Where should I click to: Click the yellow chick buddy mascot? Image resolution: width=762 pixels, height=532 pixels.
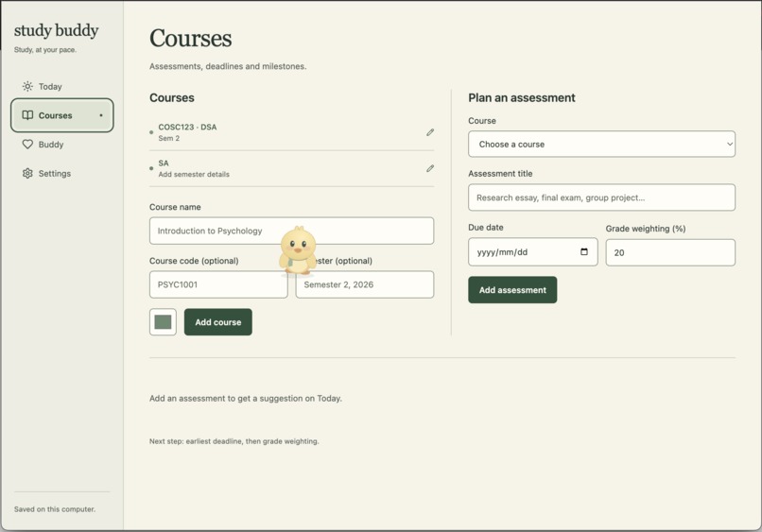[298, 251]
